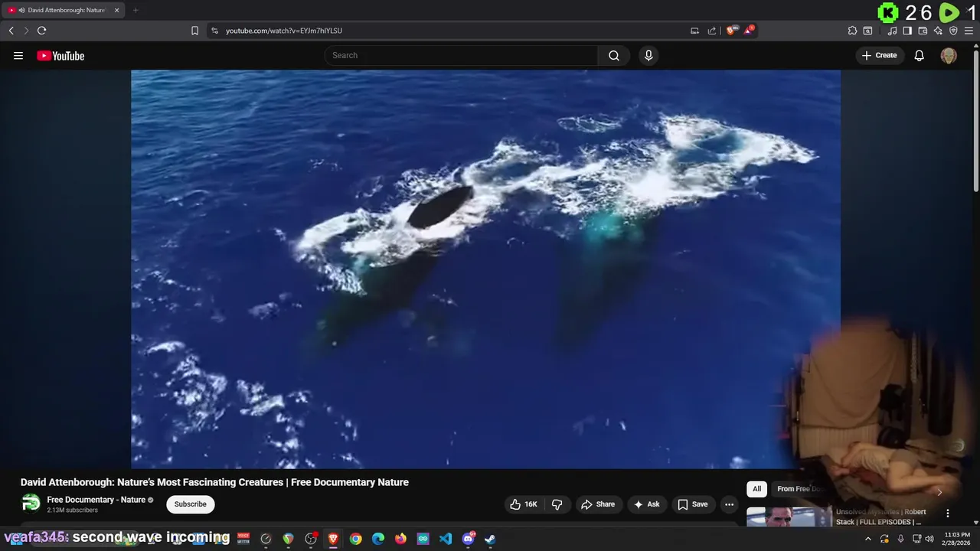Open Visual Studio Code in taskbar
Screen dimensions: 980x551
[x=446, y=539]
